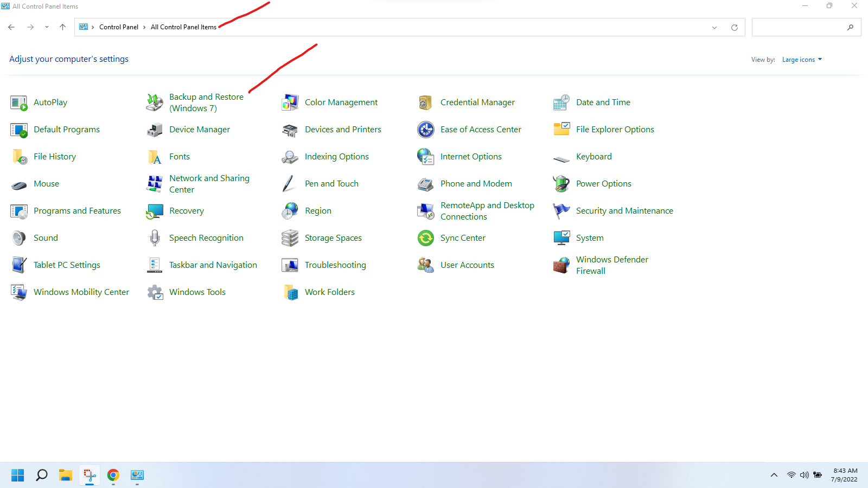868x488 pixels.
Task: Open the View by Large icons dropdown
Action: [x=802, y=60]
